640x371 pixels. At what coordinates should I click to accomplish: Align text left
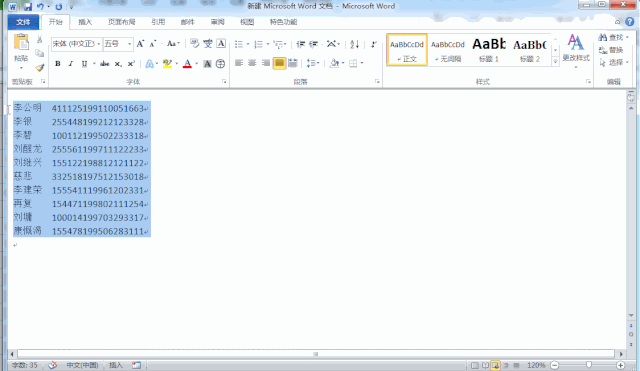pos(239,63)
